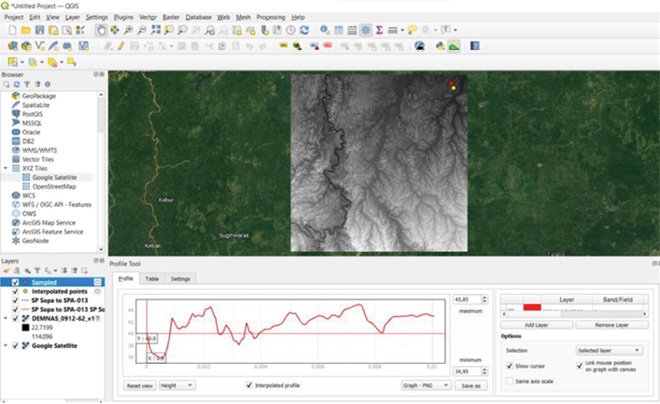Click the Statistical Summary sigma icon
This screenshot has width=660, height=404.
point(380,31)
